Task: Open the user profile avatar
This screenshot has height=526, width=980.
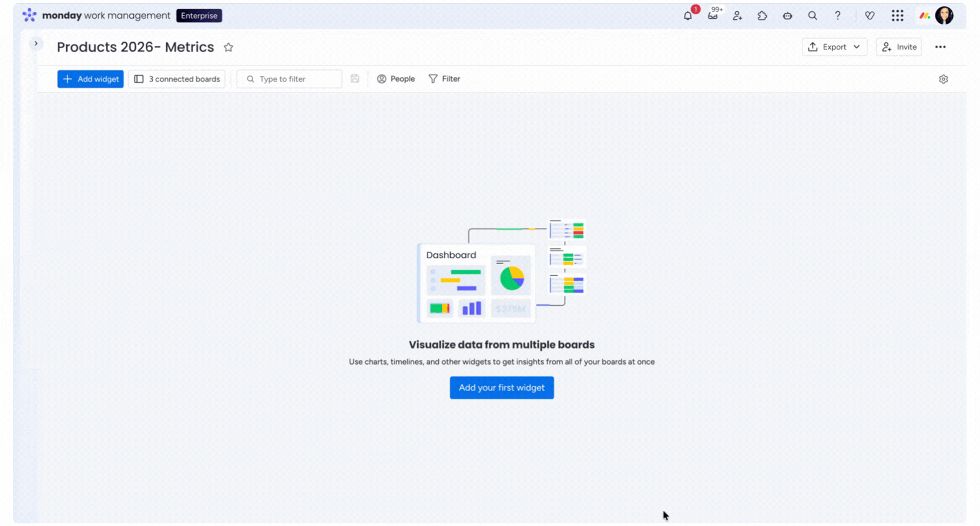Action: tap(944, 16)
